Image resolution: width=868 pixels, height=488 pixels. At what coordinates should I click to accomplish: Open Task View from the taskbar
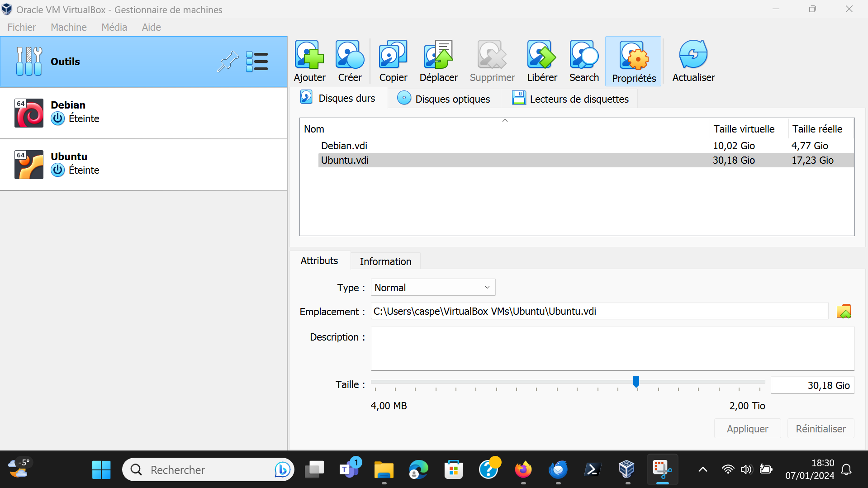click(x=314, y=470)
